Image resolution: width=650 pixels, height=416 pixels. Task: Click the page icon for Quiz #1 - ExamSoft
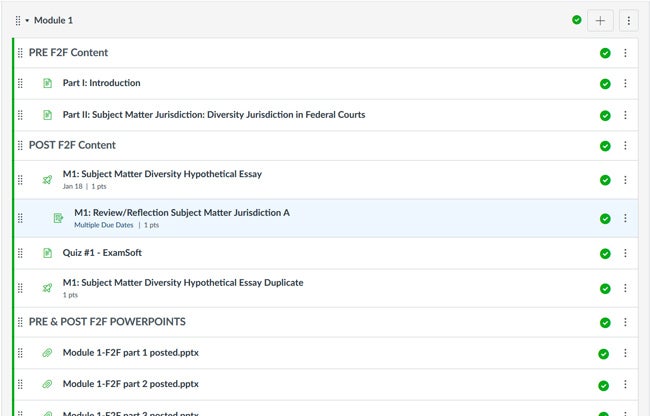[x=48, y=253]
